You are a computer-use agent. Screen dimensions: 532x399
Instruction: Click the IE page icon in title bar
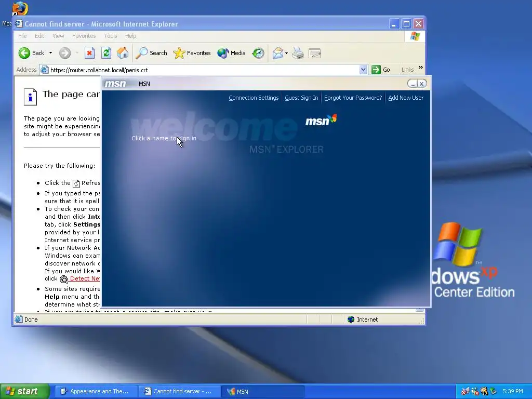click(19, 24)
